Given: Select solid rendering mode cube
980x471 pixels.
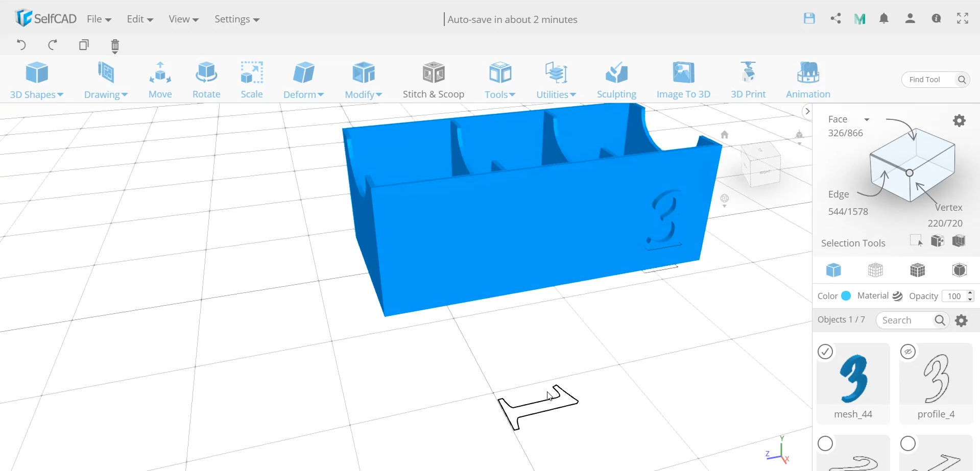Looking at the screenshot, I should (833, 269).
